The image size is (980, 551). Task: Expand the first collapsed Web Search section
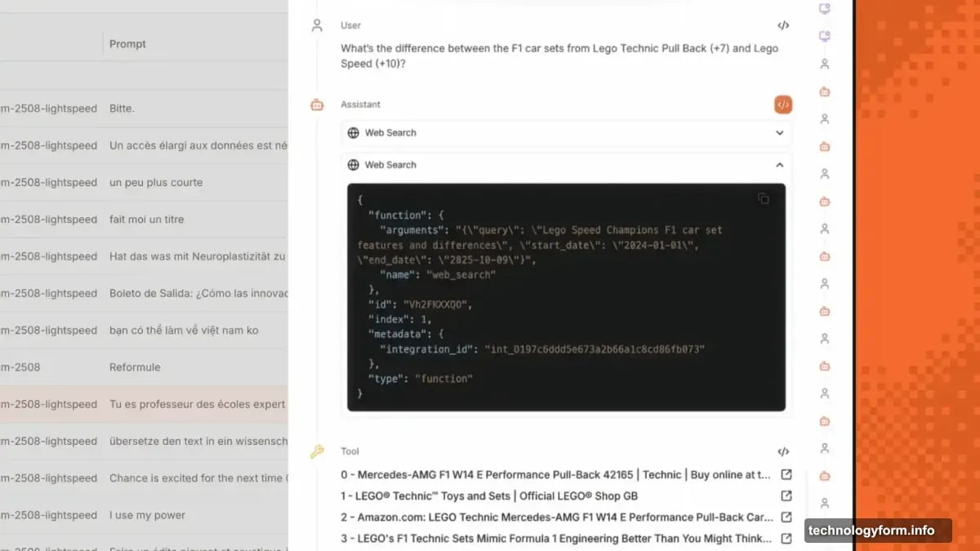(x=780, y=132)
